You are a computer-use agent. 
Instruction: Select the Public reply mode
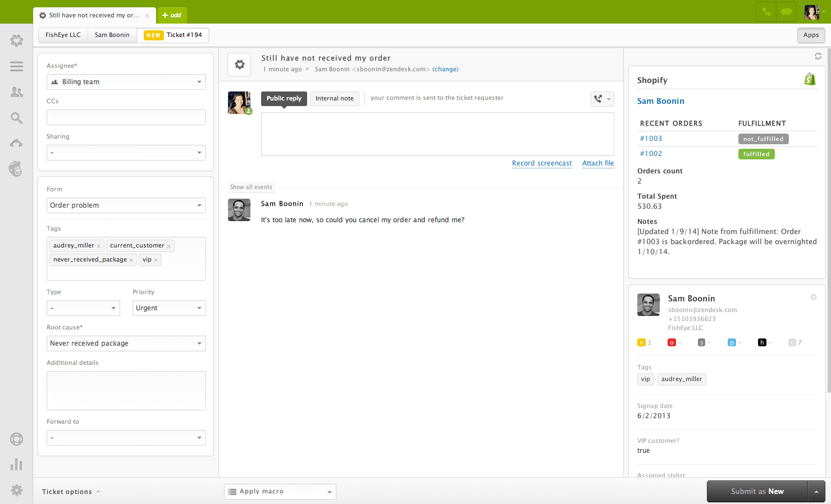(x=284, y=98)
